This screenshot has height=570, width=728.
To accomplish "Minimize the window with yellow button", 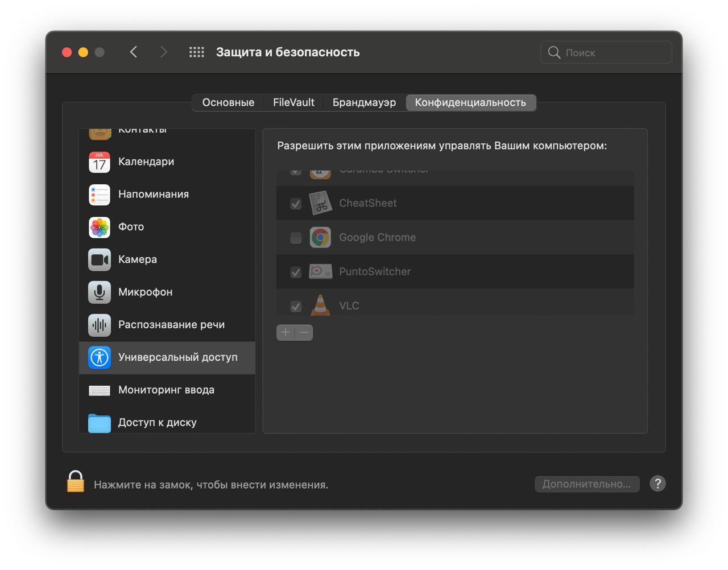I will point(83,52).
